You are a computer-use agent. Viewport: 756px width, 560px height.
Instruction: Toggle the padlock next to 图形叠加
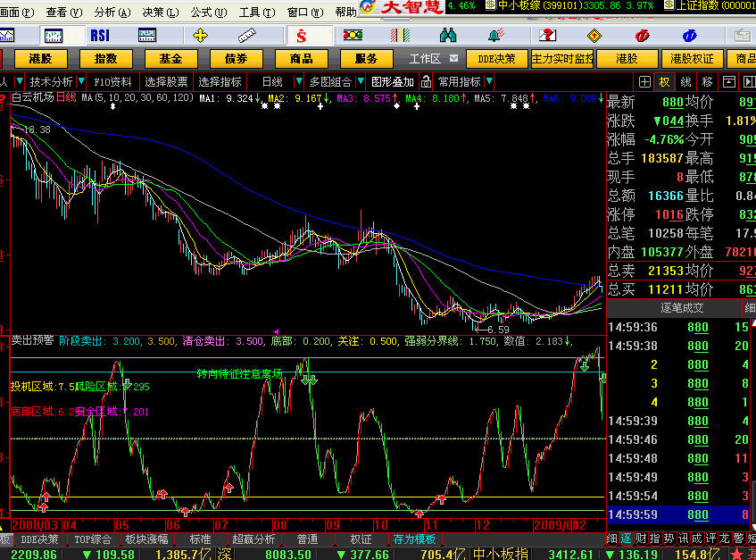(426, 81)
